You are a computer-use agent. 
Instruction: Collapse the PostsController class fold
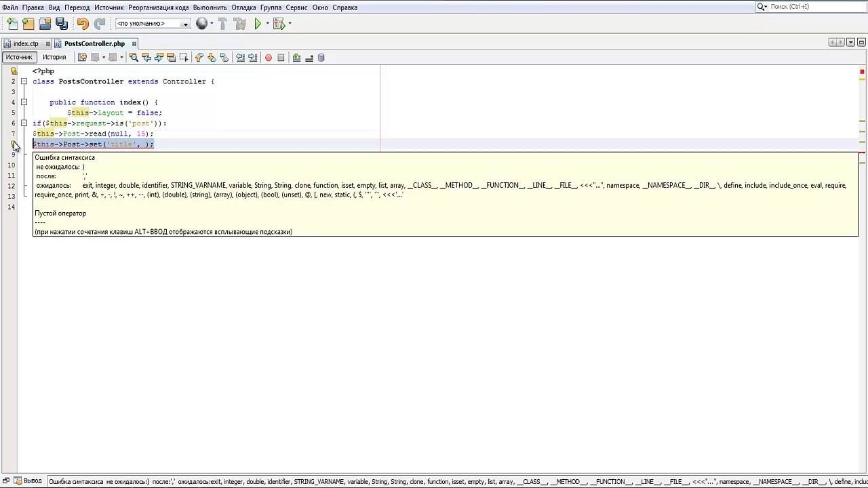(x=24, y=81)
